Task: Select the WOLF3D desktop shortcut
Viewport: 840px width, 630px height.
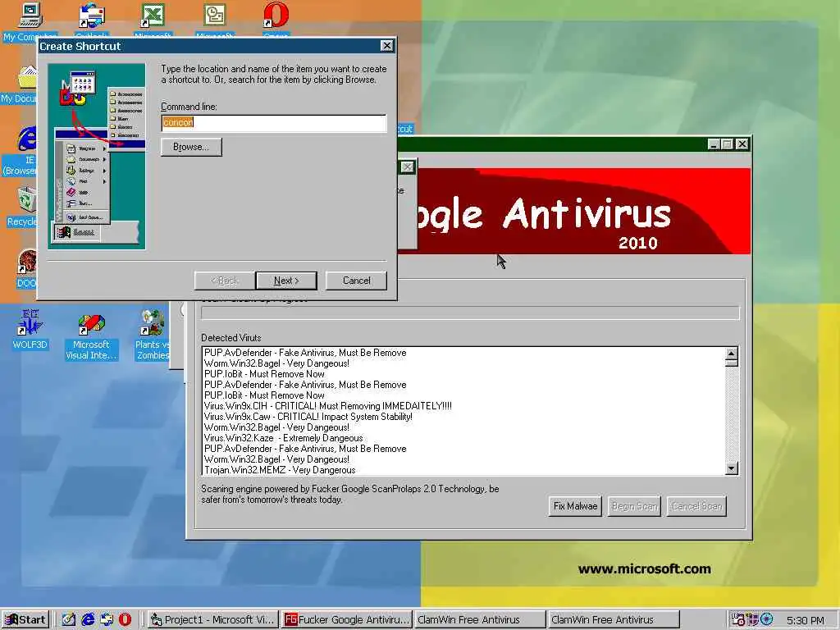Action: click(x=30, y=322)
